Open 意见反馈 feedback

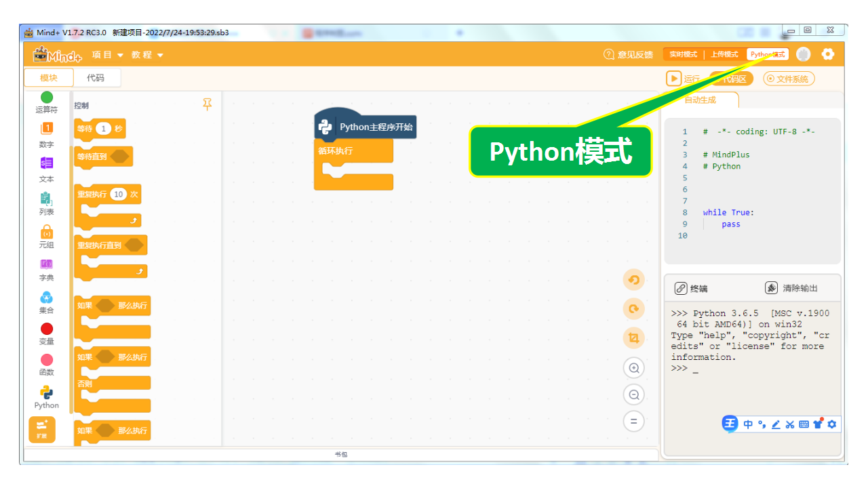click(629, 54)
